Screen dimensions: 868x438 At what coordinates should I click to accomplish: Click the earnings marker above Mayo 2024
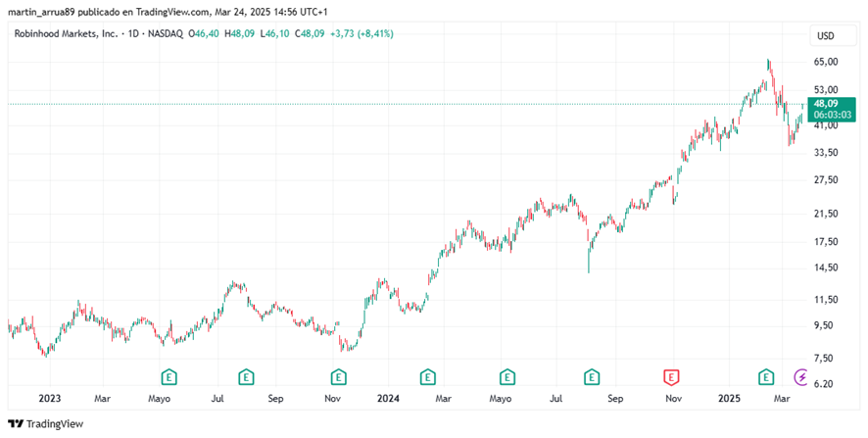click(x=506, y=376)
